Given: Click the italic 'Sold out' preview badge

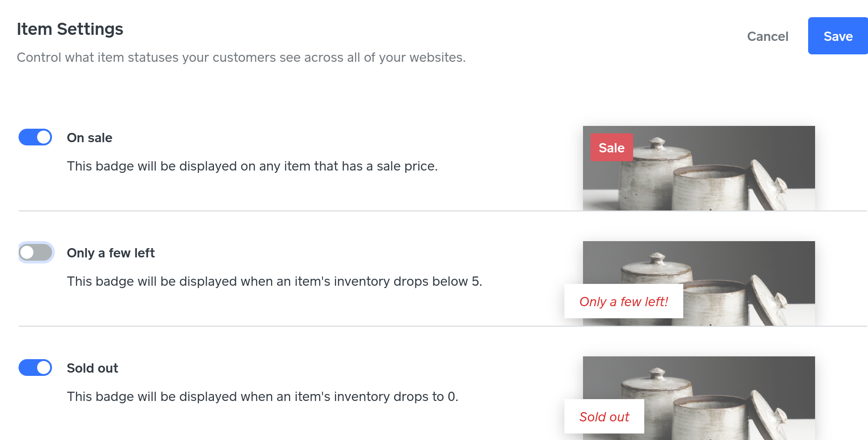Looking at the screenshot, I should tap(604, 417).
